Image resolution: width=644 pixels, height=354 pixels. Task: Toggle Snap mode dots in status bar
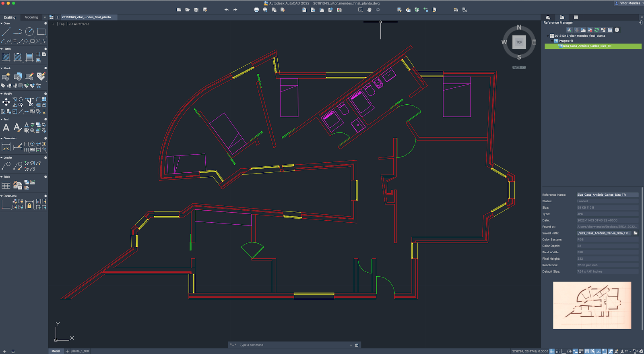558,351
